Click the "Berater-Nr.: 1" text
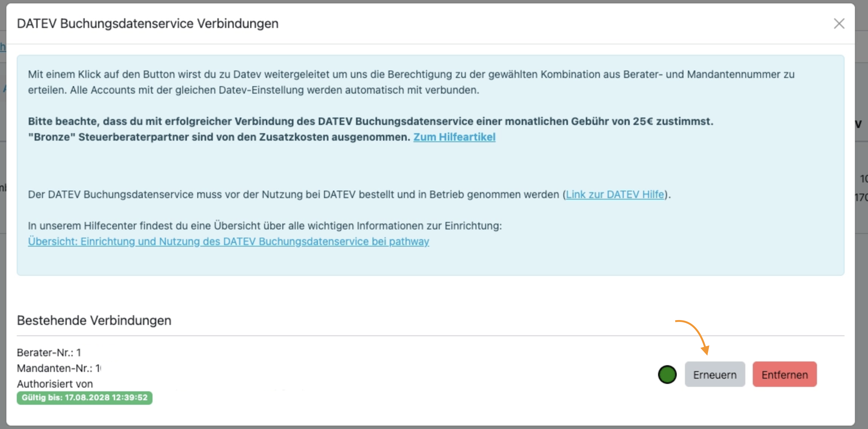Image resolution: width=868 pixels, height=429 pixels. [x=49, y=353]
